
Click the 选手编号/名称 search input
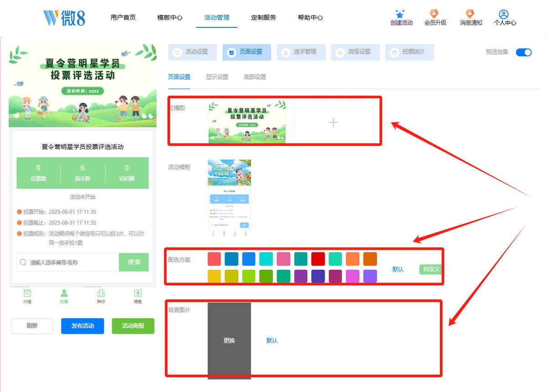[68, 262]
